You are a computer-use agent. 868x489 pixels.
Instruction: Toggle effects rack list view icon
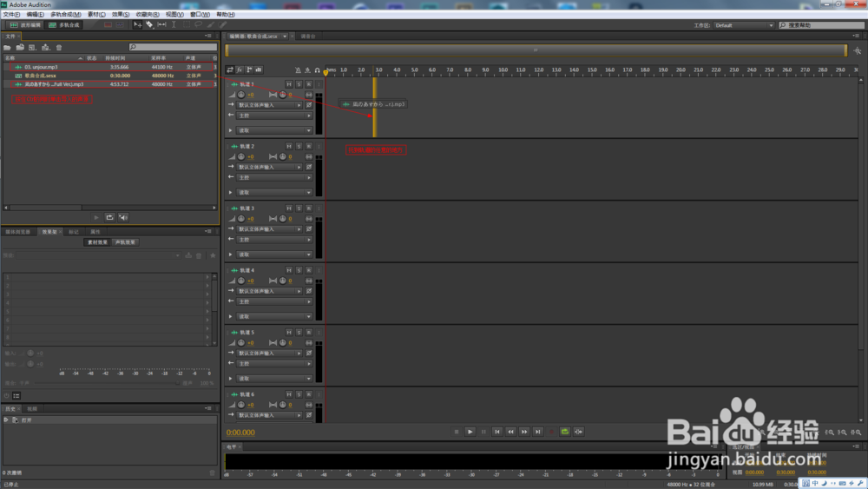tap(16, 396)
